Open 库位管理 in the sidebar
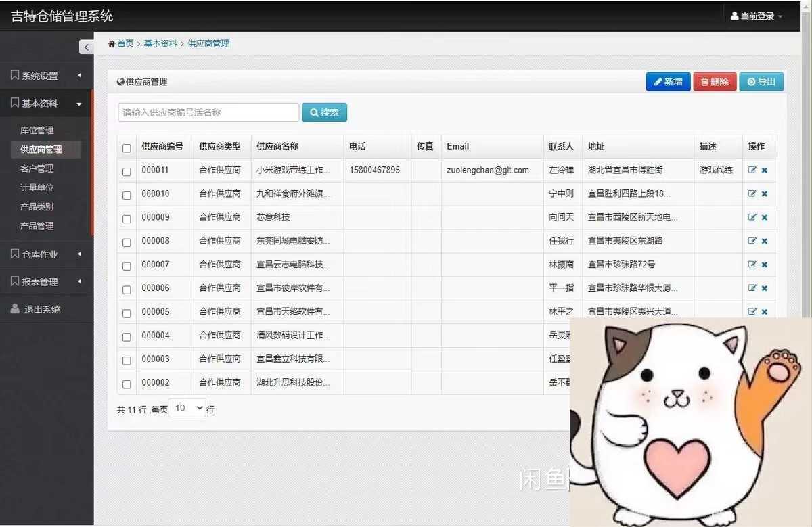The height and width of the screenshot is (527, 812). tap(37, 130)
